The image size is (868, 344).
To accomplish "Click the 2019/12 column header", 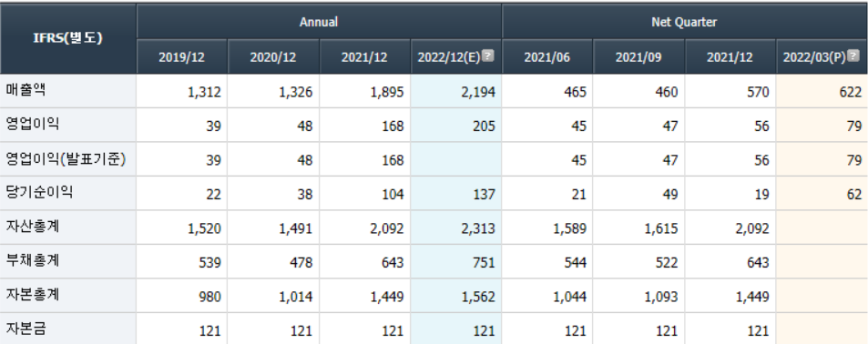I will (x=181, y=57).
